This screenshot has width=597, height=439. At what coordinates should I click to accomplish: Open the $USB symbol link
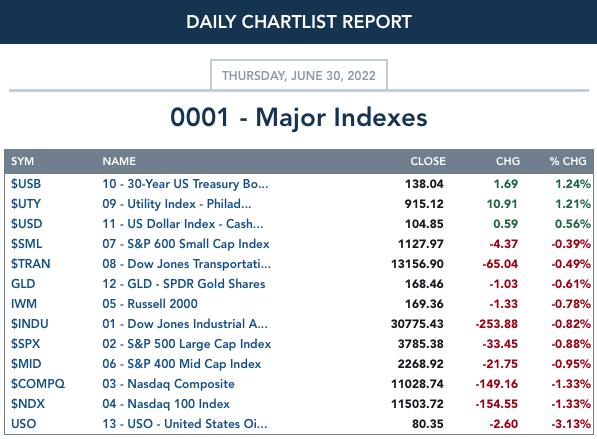pyautogui.click(x=26, y=184)
